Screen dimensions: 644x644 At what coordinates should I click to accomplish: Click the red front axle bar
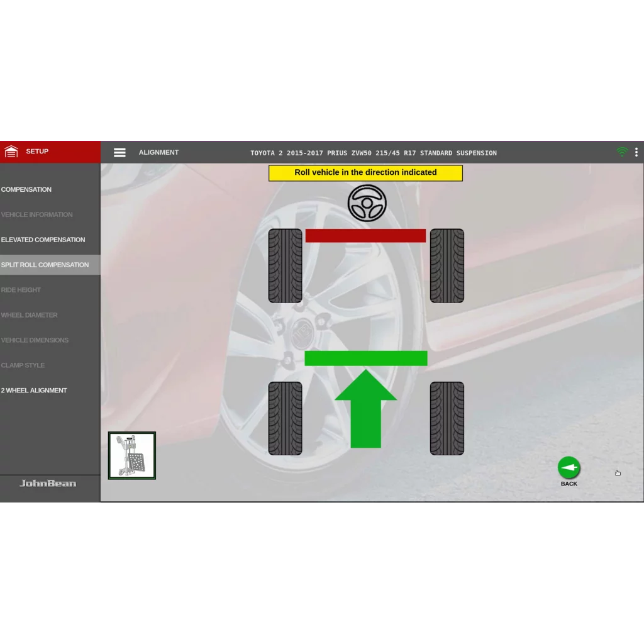pyautogui.click(x=365, y=235)
